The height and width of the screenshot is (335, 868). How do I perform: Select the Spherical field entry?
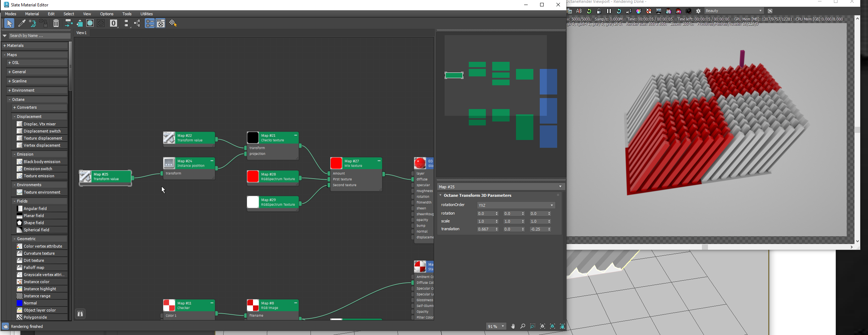coord(42,230)
